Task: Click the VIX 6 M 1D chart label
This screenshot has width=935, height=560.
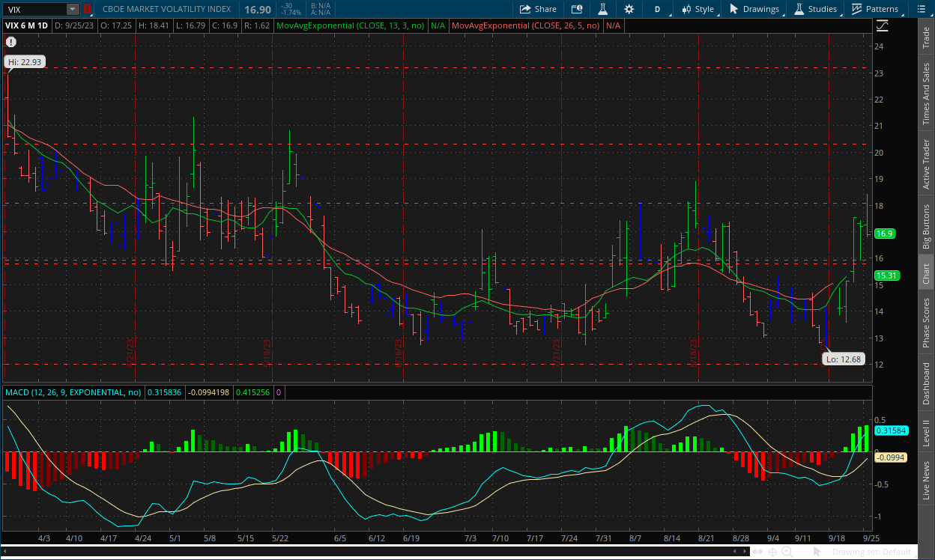Action: click(x=26, y=25)
